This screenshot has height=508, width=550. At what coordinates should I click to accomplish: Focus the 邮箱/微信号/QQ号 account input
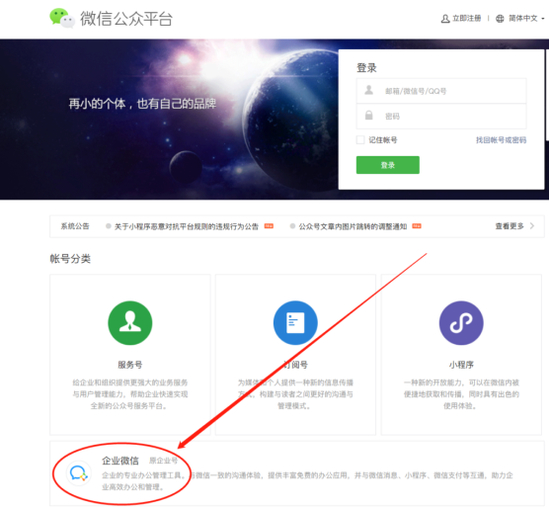click(441, 91)
